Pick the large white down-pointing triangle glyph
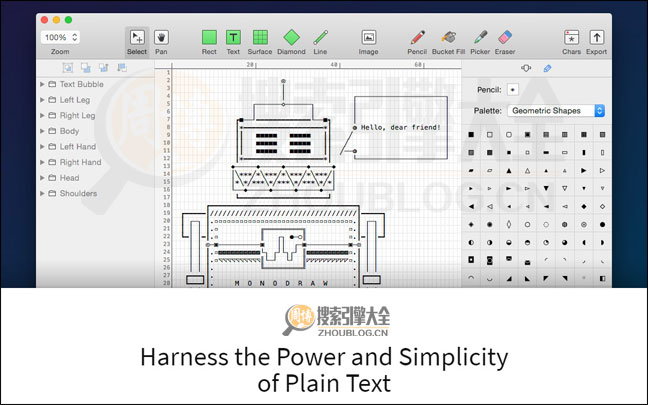The image size is (648, 405). coord(565,188)
